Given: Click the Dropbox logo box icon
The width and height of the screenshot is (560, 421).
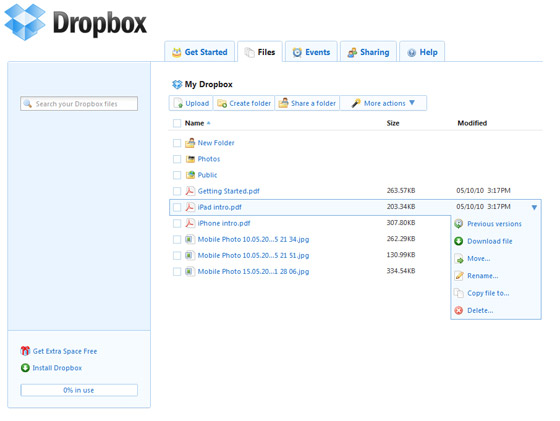Looking at the screenshot, I should (25, 22).
